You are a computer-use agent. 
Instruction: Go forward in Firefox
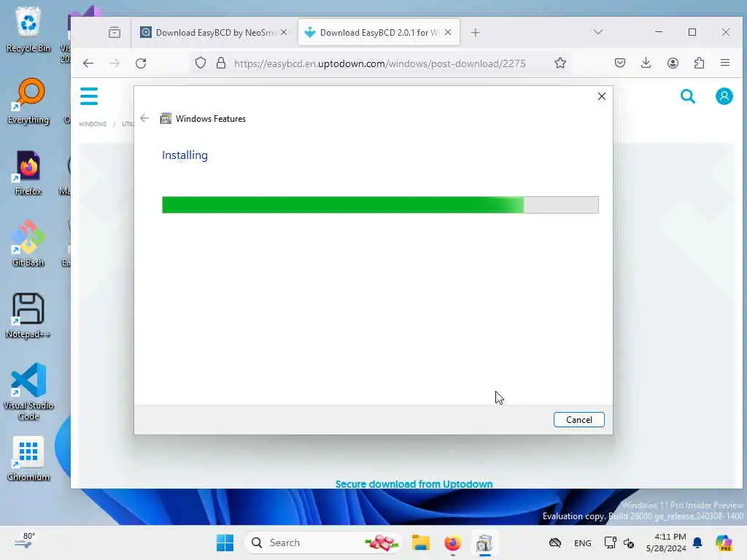point(115,63)
